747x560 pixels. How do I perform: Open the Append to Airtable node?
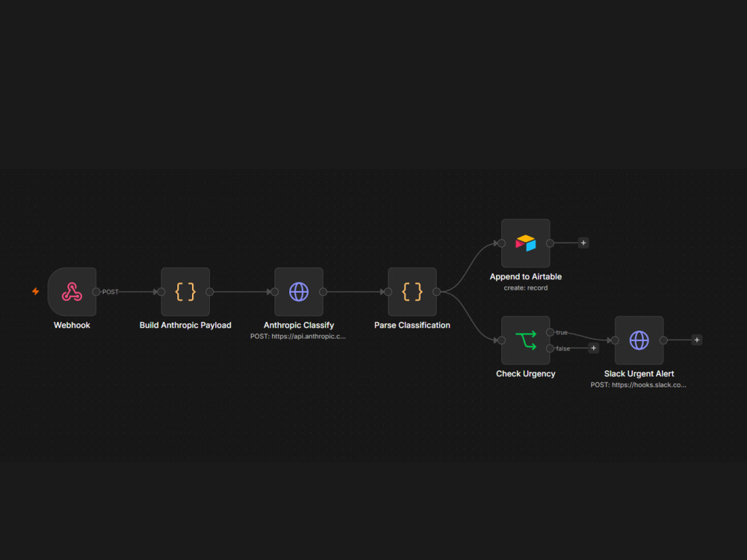(525, 243)
